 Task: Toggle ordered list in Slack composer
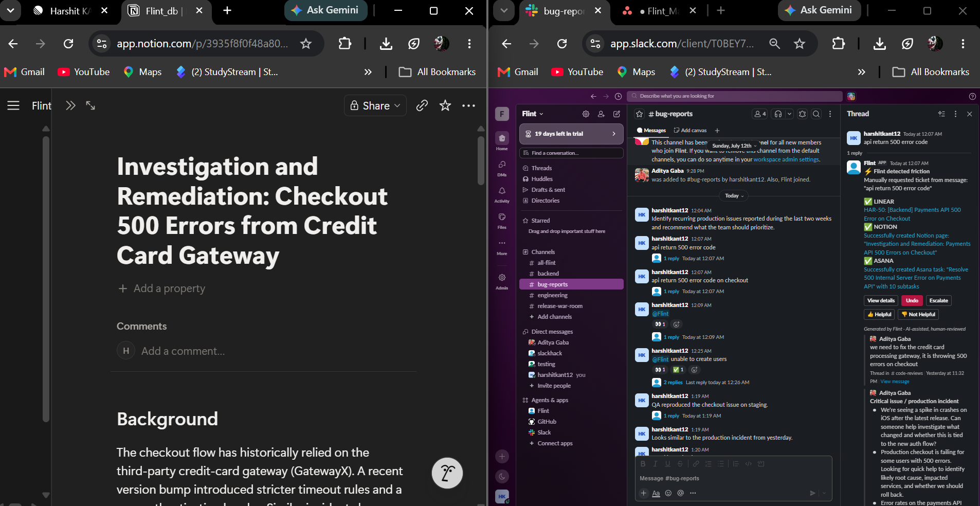tap(708, 463)
